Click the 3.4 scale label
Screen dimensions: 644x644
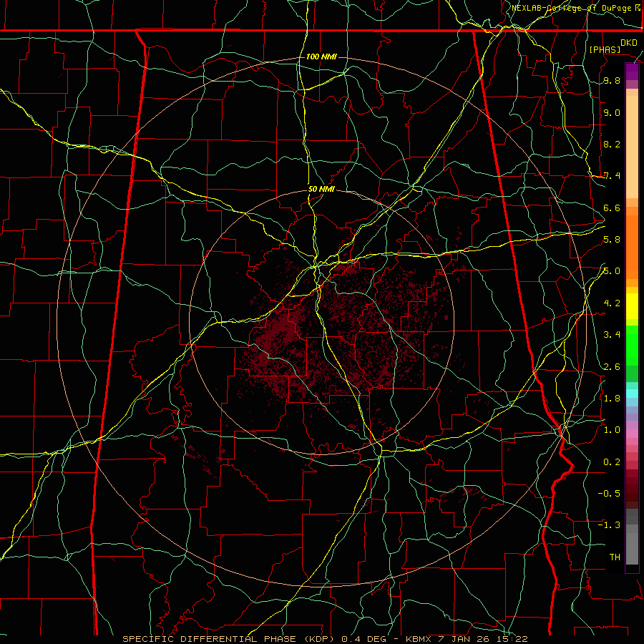[x=612, y=335]
